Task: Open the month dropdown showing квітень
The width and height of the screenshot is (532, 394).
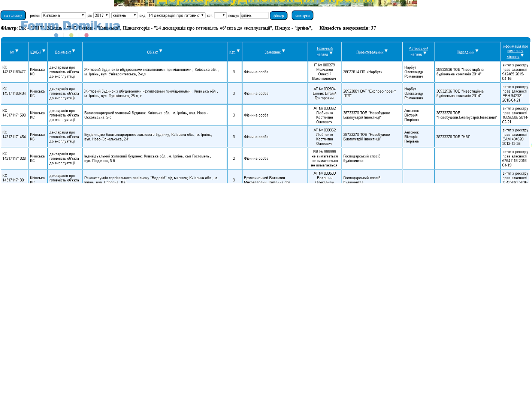Action: click(125, 15)
